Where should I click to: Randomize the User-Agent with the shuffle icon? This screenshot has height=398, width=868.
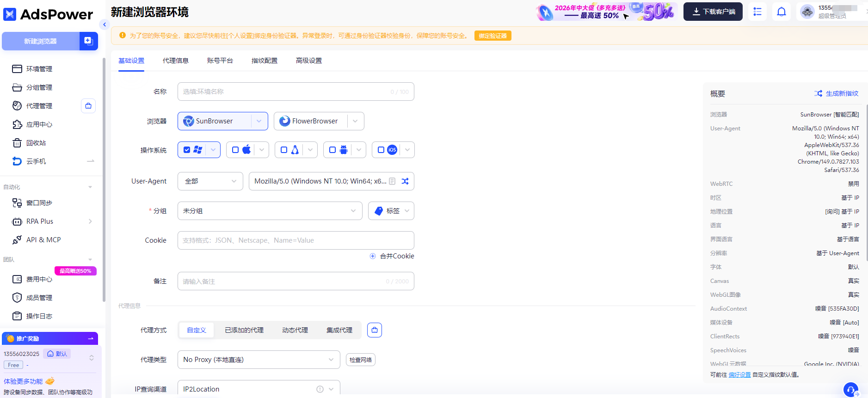click(x=405, y=181)
